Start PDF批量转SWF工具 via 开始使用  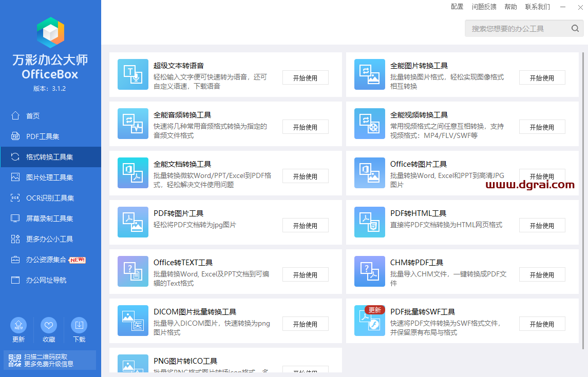[542, 324]
